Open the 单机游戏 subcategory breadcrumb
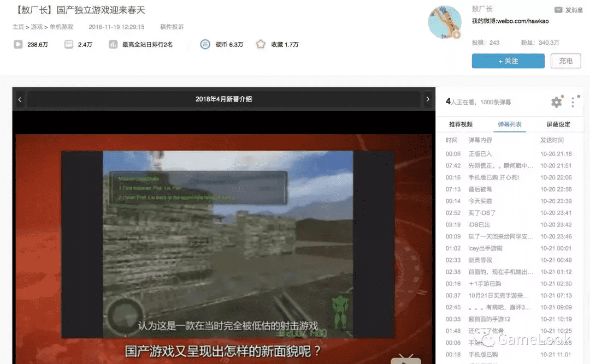590x364 pixels. click(x=61, y=27)
